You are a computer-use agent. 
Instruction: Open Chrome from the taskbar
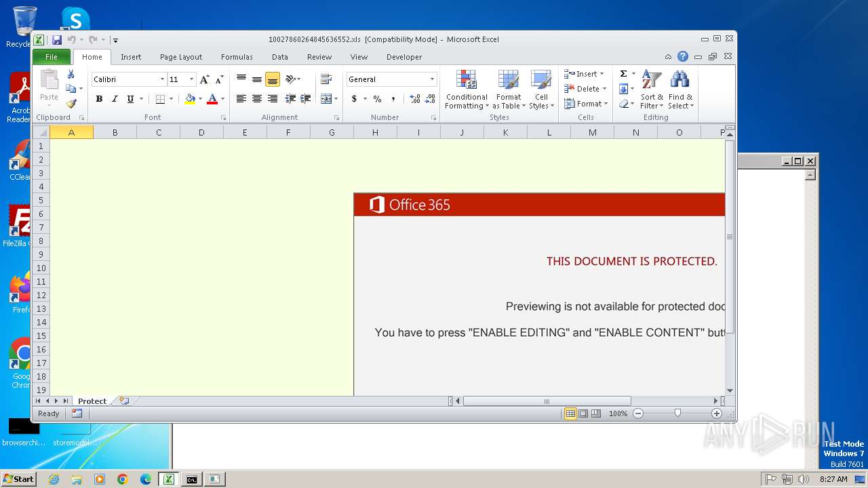click(123, 479)
